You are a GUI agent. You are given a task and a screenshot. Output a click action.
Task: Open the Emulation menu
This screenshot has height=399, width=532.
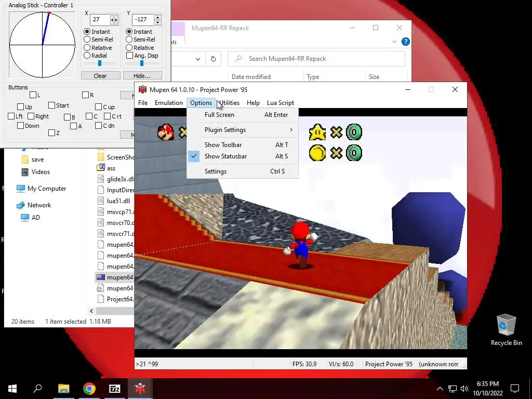tap(169, 103)
